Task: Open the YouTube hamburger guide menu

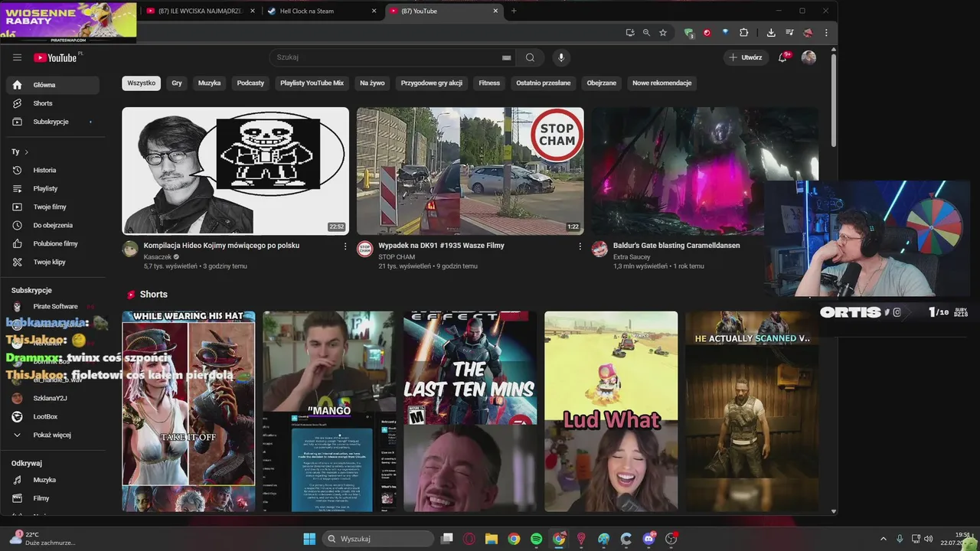Action: [17, 57]
